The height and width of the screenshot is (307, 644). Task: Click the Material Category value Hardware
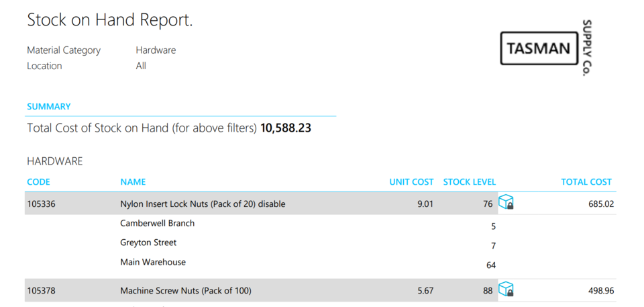click(x=156, y=50)
